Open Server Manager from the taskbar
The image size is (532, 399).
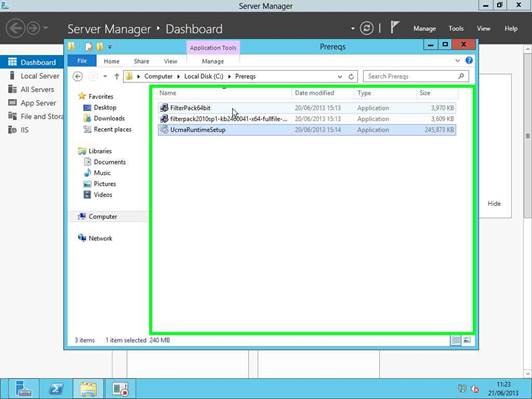(23, 389)
